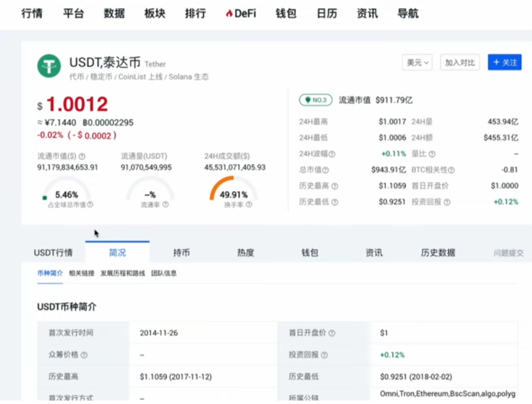Click help icon beside 24H波幅

[x=332, y=154]
